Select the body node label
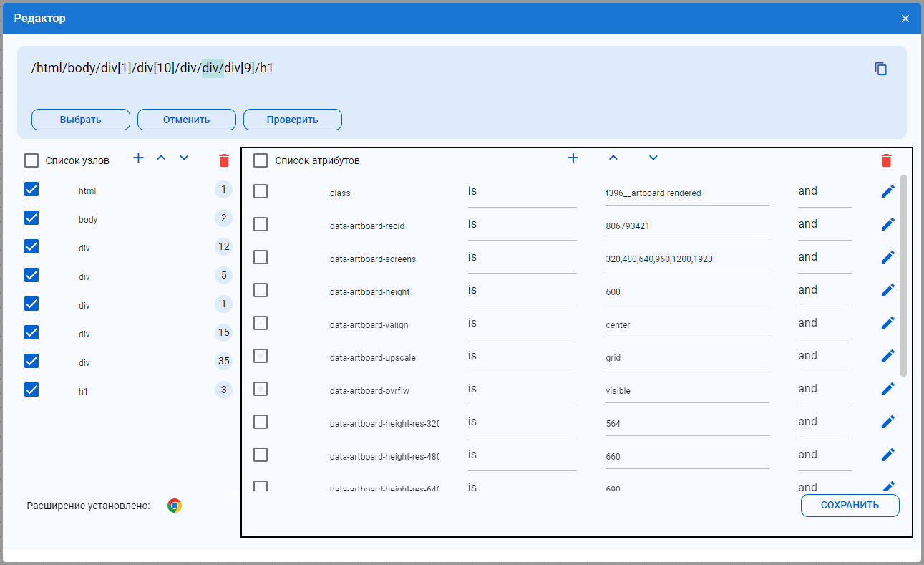The width and height of the screenshot is (924, 565). pos(88,220)
